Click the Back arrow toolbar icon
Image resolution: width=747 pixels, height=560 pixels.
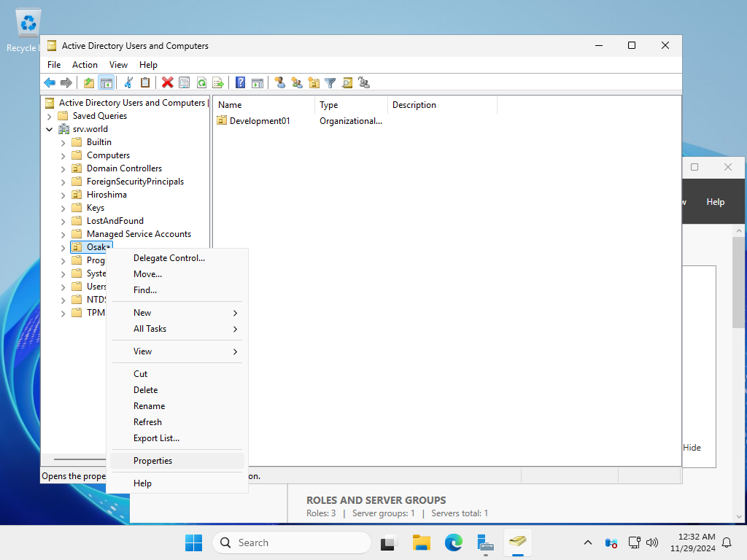[x=50, y=83]
